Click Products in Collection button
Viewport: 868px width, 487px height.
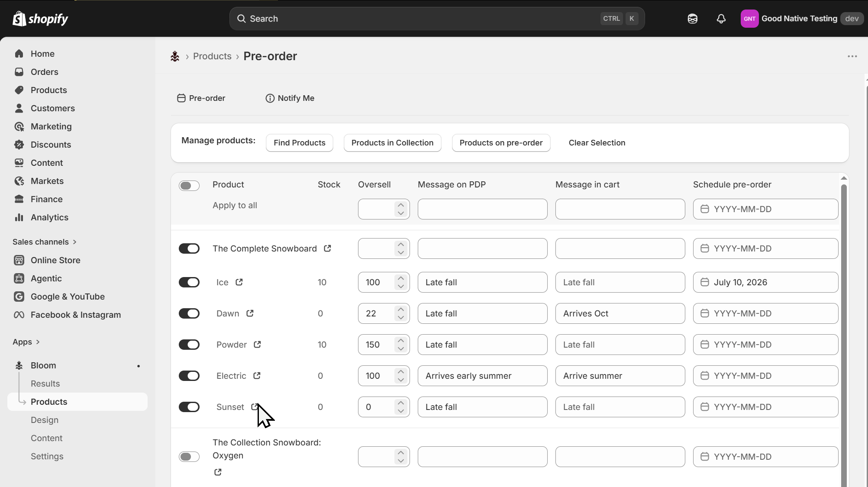[392, 143]
